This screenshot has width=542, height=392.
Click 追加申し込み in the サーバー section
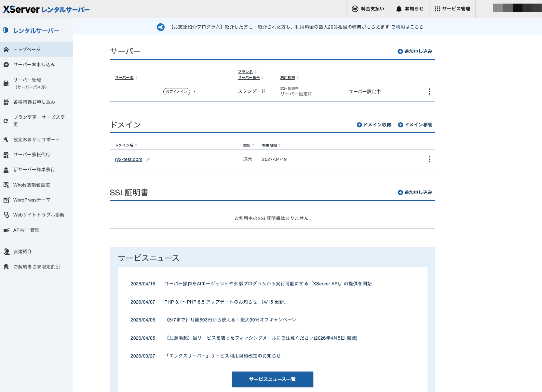tap(415, 51)
